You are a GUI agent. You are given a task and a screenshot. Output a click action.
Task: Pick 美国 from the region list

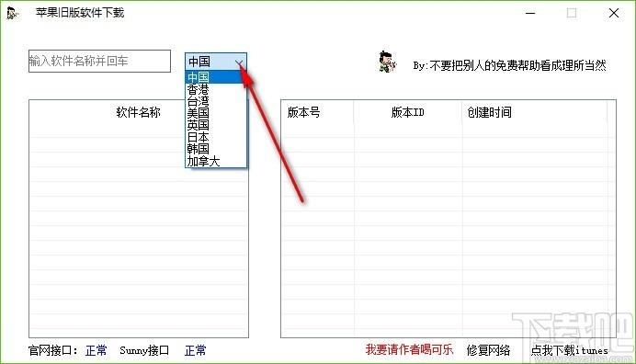pos(216,113)
